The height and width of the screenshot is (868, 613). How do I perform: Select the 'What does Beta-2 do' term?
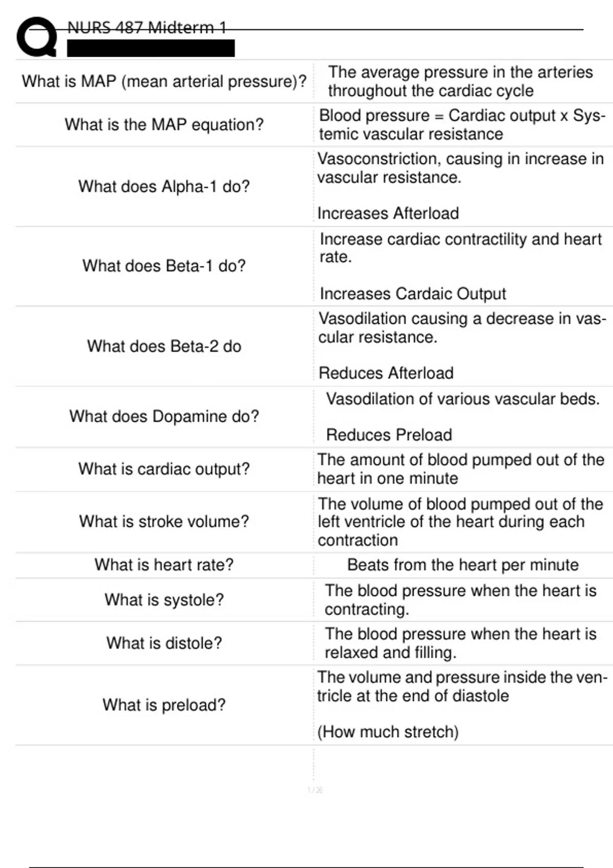pos(164,346)
